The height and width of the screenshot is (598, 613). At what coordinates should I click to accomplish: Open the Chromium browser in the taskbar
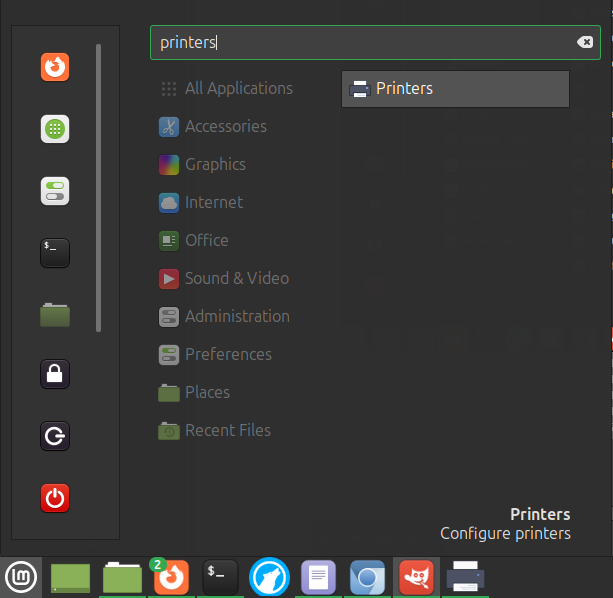367,577
